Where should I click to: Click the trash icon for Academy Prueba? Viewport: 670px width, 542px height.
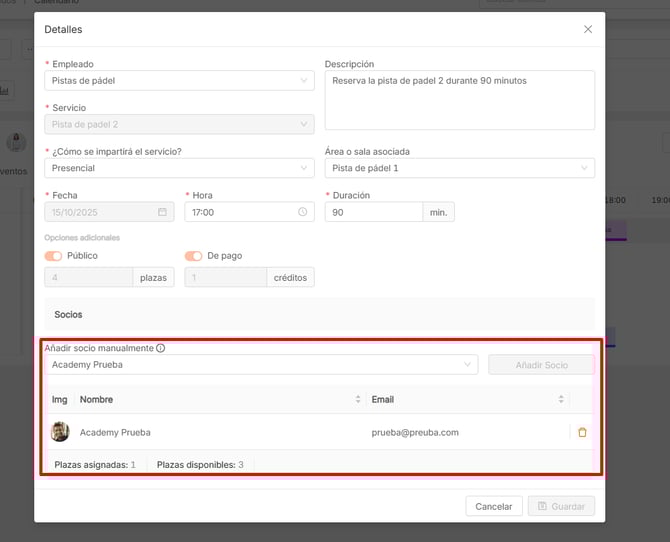(582, 432)
